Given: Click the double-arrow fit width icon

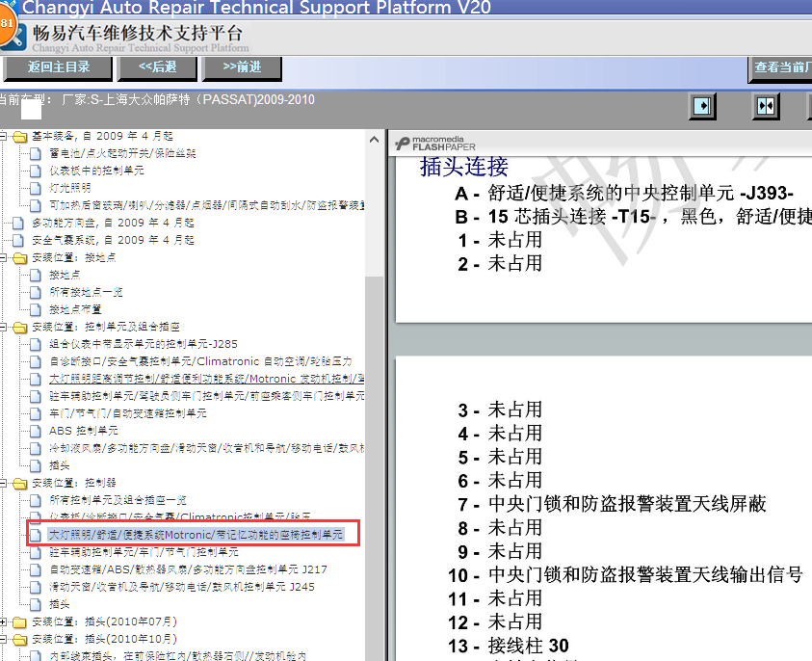Looking at the screenshot, I should point(766,106).
